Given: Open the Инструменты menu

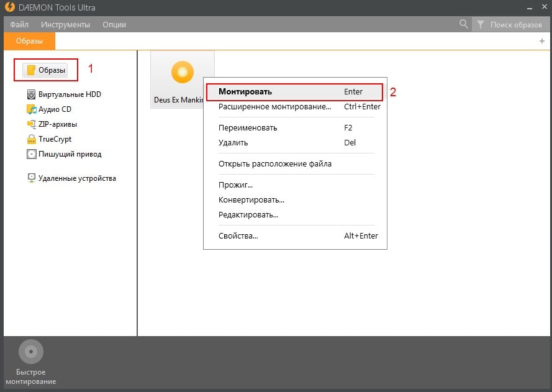Looking at the screenshot, I should [65, 24].
